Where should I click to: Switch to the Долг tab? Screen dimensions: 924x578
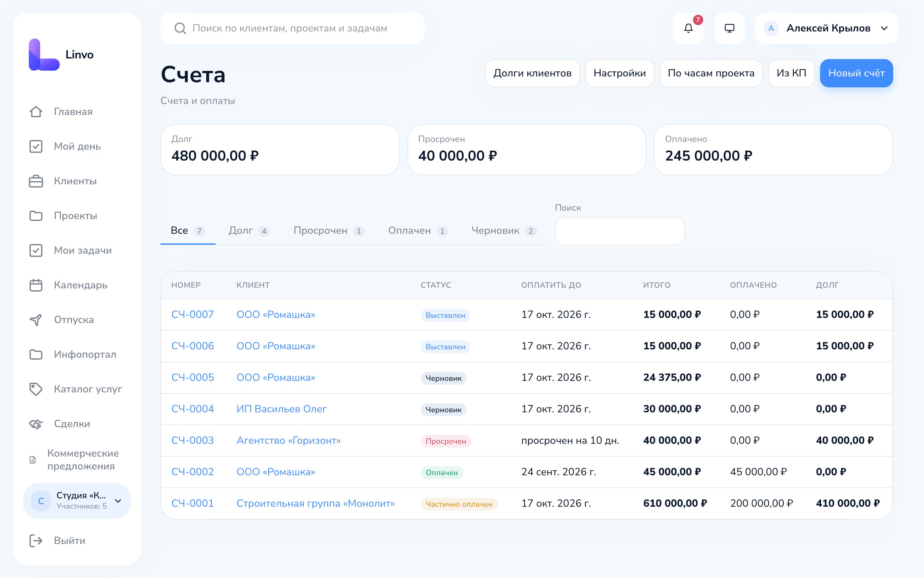(x=249, y=231)
